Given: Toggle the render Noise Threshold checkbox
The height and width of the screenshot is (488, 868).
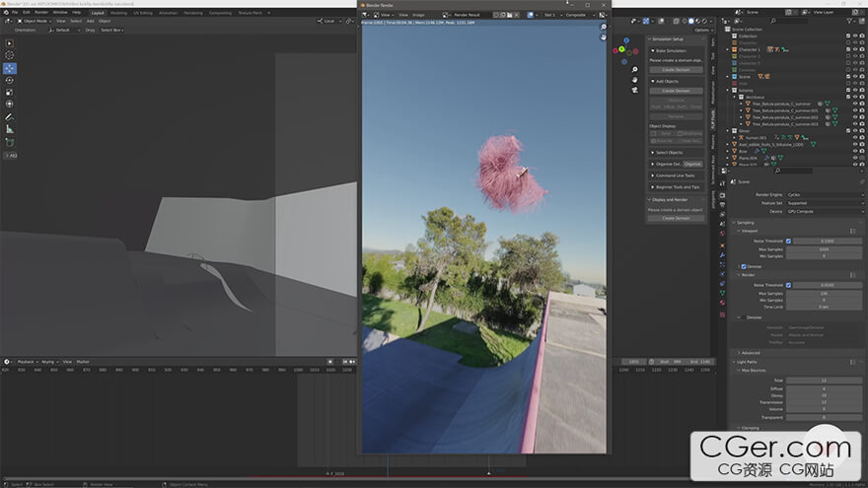Looking at the screenshot, I should tap(788, 285).
